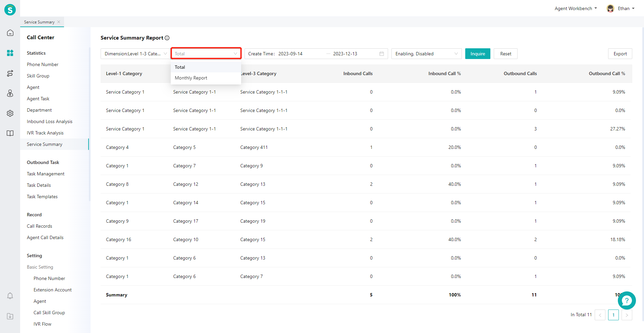Open Phone Number under Statistics
This screenshot has height=333, width=644.
click(43, 64)
